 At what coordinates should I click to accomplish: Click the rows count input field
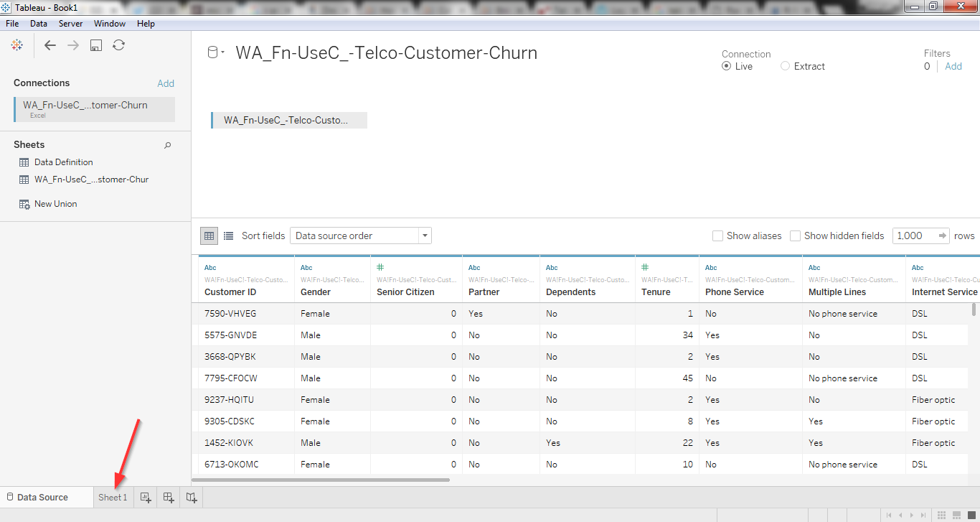coord(914,236)
